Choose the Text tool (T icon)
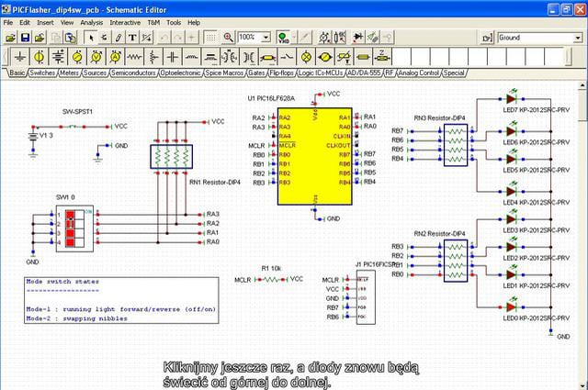 [132, 38]
